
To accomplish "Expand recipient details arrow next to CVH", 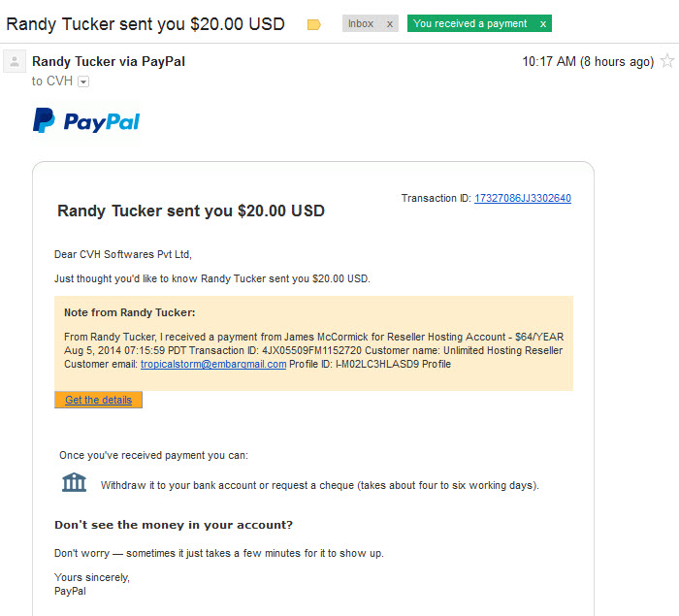I will pos(82,81).
